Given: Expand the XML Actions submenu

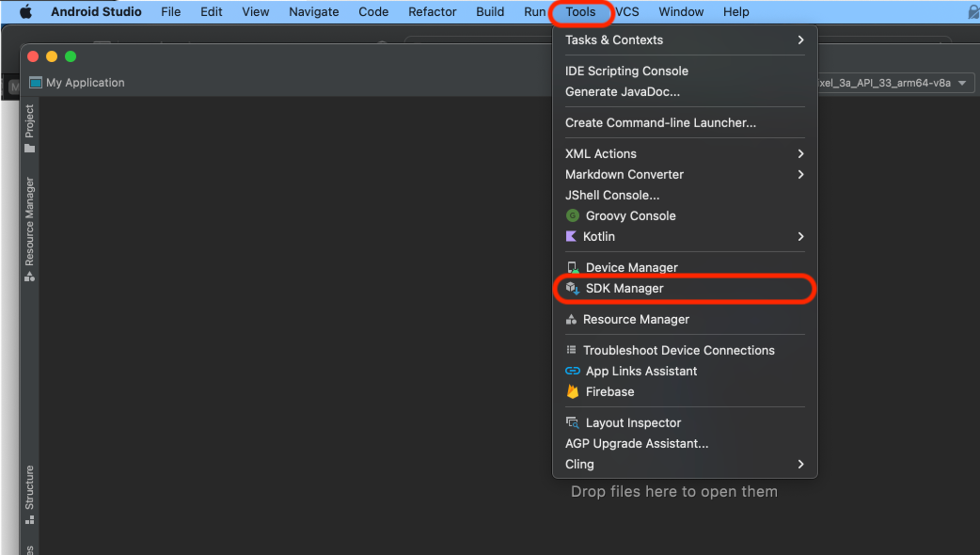Looking at the screenshot, I should pyautogui.click(x=685, y=154).
